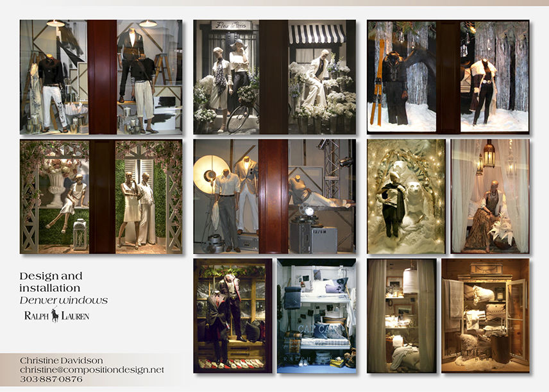Select the bunk bed bedding display photo
Screen dimensions: 549x392
coord(317,316)
